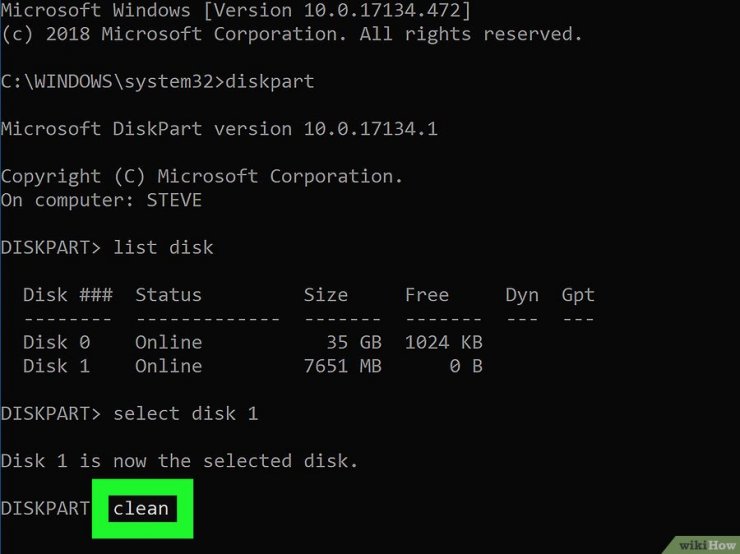This screenshot has height=554, width=740.
Task: Click the Gpt column header
Action: pyautogui.click(x=578, y=296)
